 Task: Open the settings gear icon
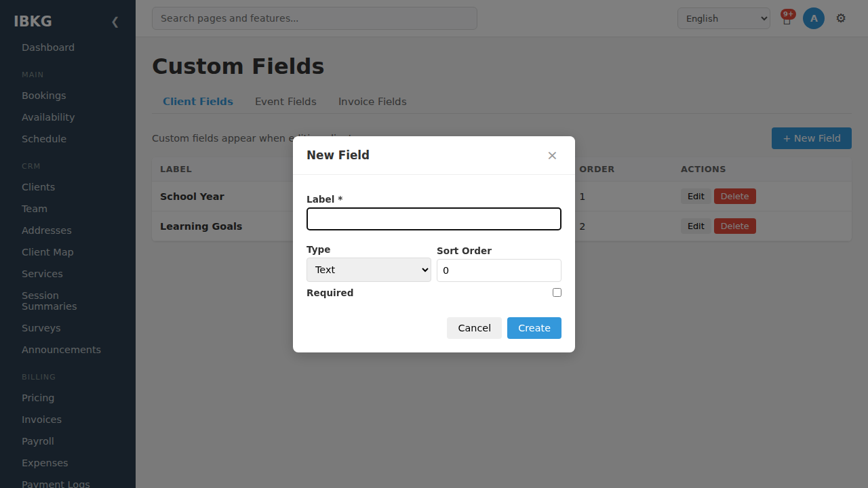[841, 18]
